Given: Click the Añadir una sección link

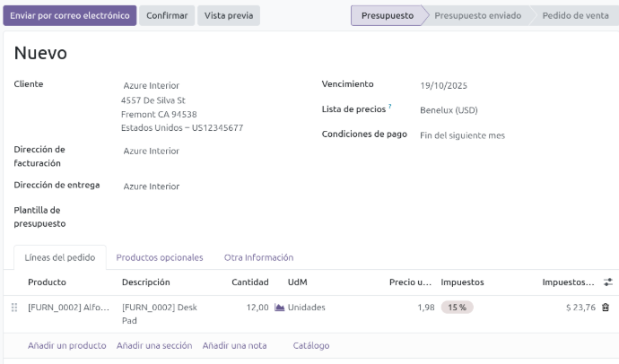Looking at the screenshot, I should coord(154,345).
